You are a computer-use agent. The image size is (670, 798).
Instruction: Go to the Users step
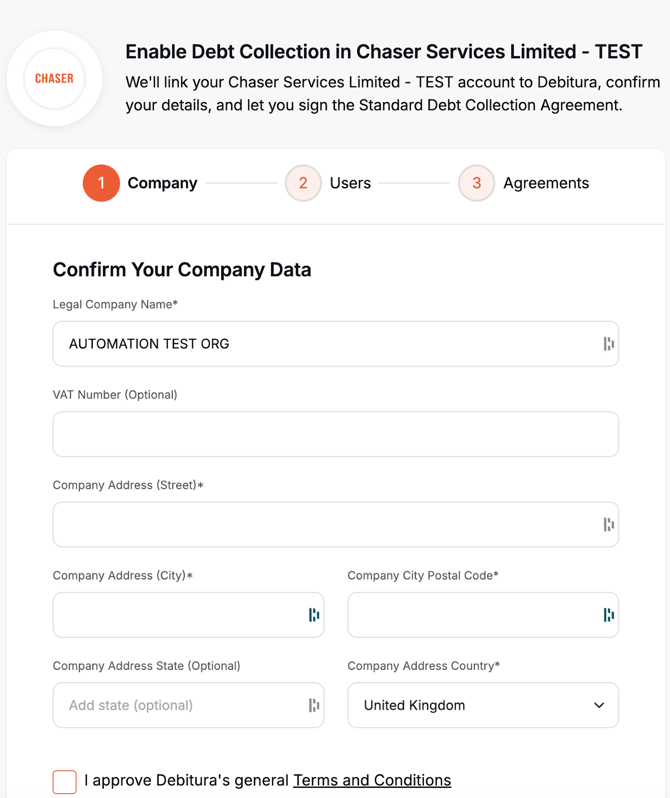pyautogui.click(x=350, y=183)
